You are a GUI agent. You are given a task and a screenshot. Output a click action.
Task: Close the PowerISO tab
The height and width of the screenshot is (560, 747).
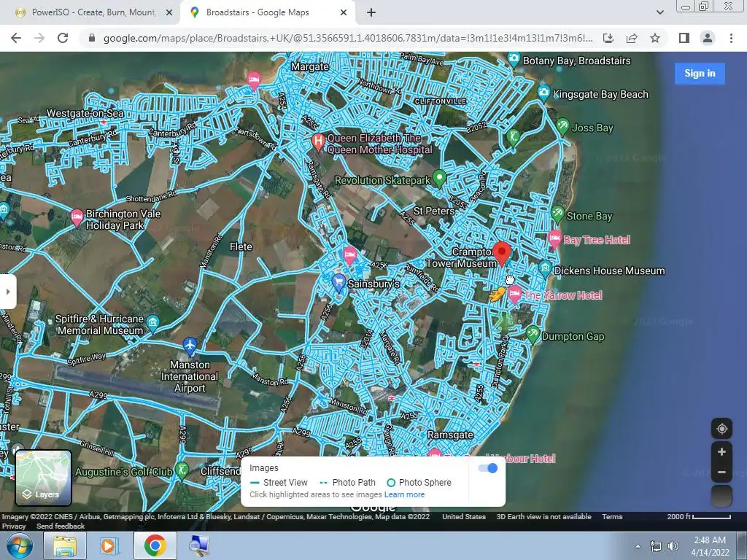[169, 13]
